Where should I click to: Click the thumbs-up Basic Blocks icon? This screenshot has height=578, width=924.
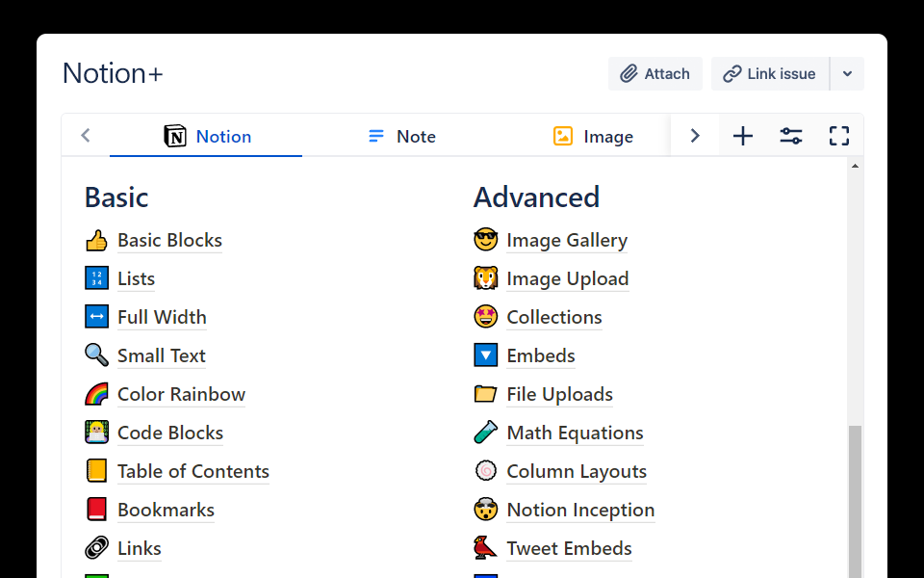tap(96, 241)
